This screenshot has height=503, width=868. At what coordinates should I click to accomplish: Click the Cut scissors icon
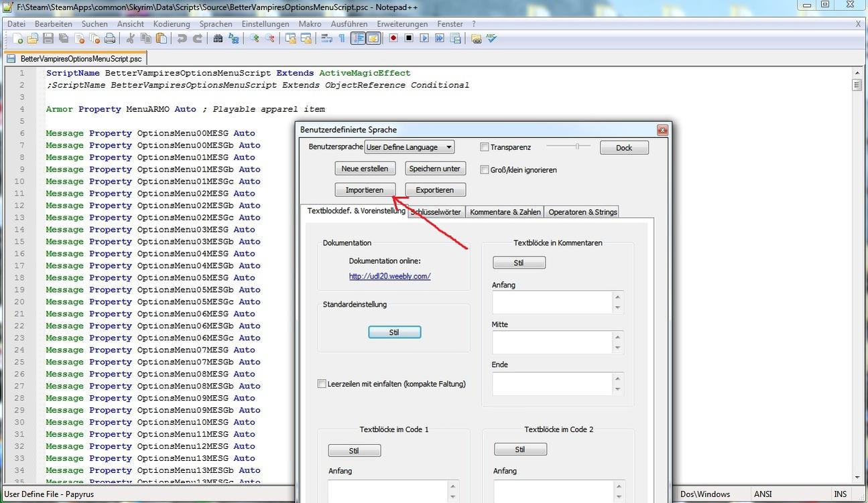coord(131,39)
